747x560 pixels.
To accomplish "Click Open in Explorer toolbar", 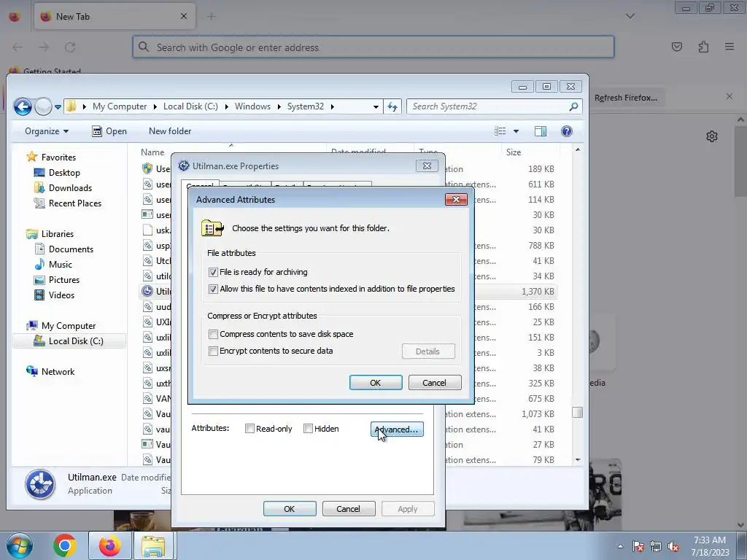I will (109, 131).
